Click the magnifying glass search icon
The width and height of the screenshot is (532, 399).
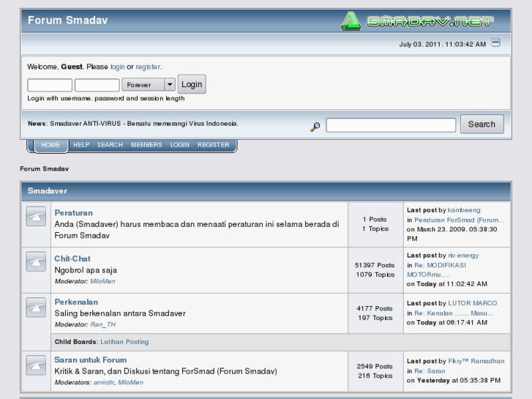point(315,127)
